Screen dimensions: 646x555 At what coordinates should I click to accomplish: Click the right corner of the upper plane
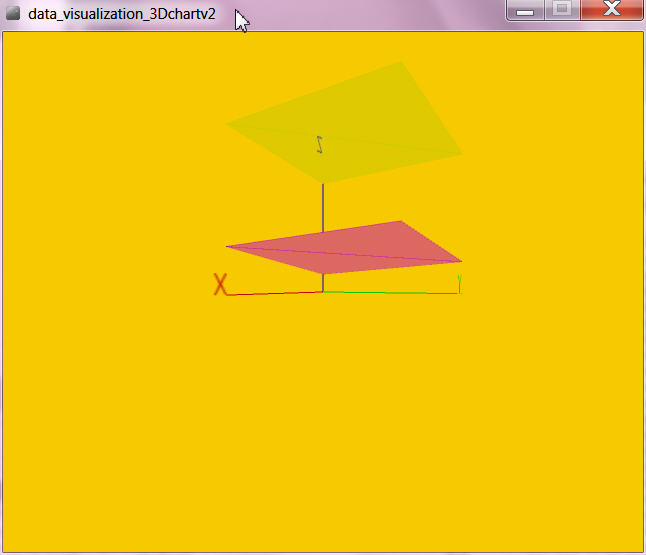pyautogui.click(x=461, y=153)
